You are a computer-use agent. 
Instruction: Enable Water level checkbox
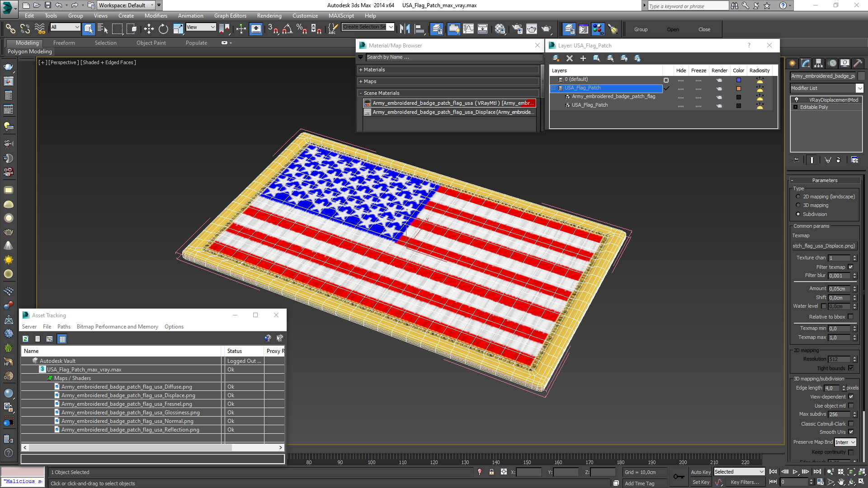pos(824,306)
